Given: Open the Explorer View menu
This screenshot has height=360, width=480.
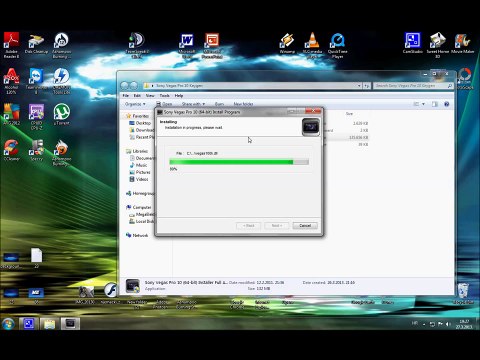Looking at the screenshot, I should point(150,96).
